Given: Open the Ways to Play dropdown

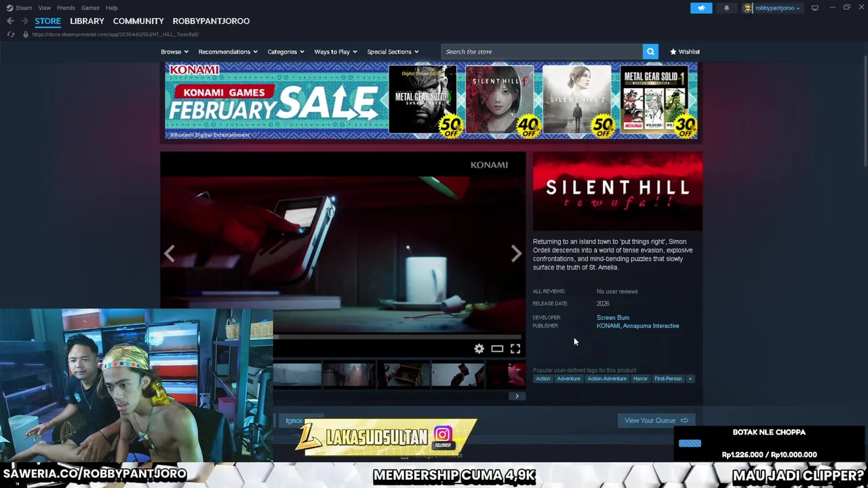Looking at the screenshot, I should pos(336,52).
